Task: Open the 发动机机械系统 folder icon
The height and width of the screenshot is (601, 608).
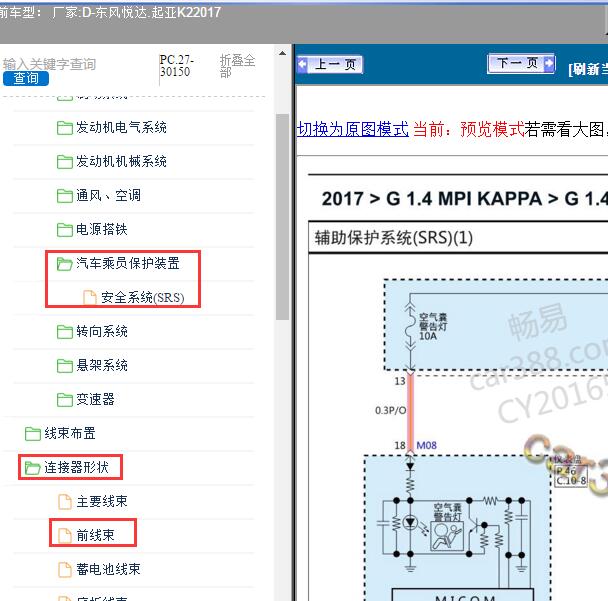Action: [x=64, y=162]
